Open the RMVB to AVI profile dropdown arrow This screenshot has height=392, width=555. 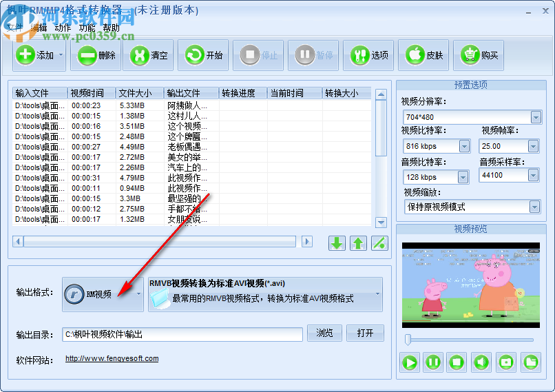(x=377, y=294)
